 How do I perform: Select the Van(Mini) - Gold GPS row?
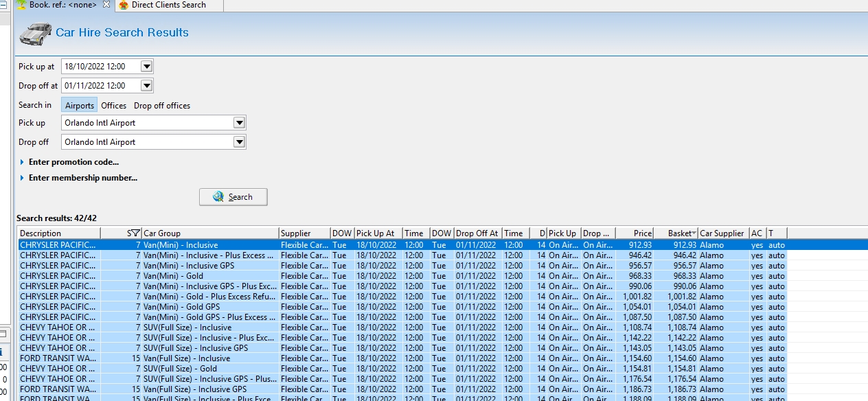click(443, 307)
